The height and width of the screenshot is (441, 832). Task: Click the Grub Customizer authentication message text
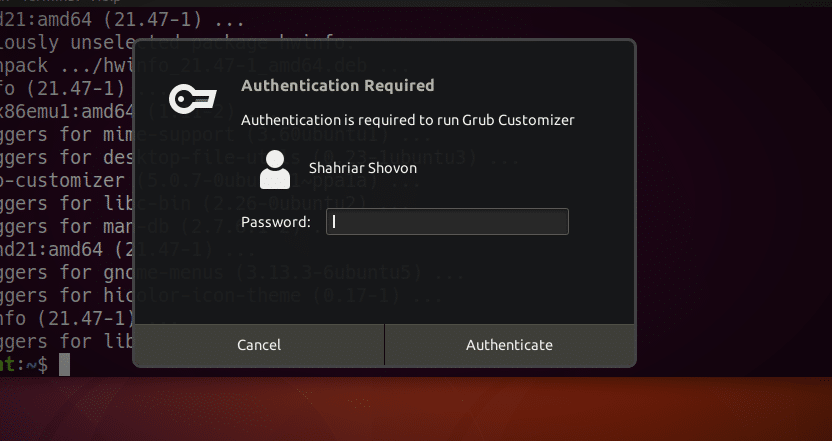click(x=407, y=120)
